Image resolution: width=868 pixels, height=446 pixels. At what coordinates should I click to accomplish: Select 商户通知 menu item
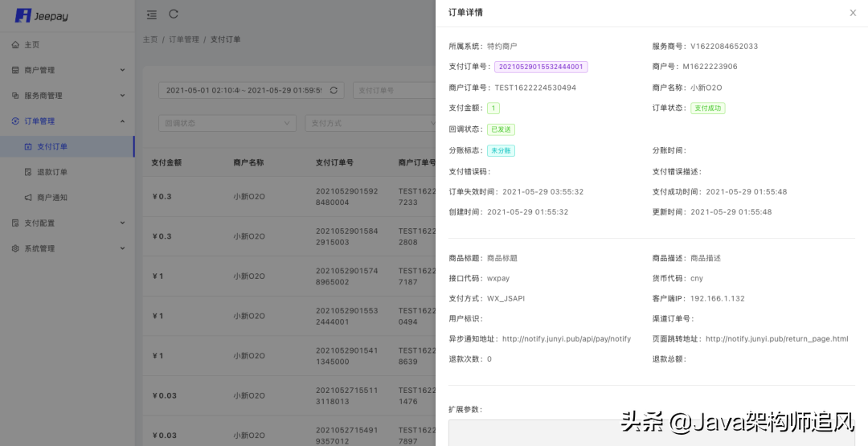pos(67,198)
